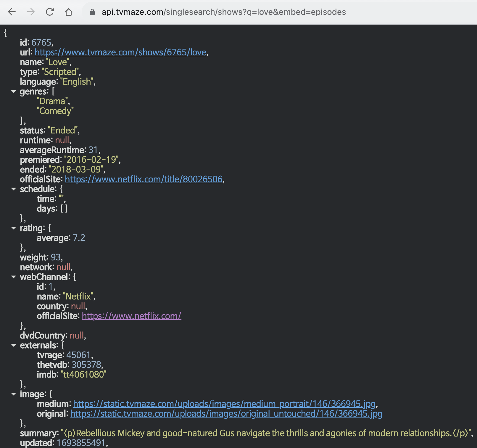Viewport: 477px width, 448px height.
Task: Open the tvmaze shows/6765/love link
Action: point(120,52)
